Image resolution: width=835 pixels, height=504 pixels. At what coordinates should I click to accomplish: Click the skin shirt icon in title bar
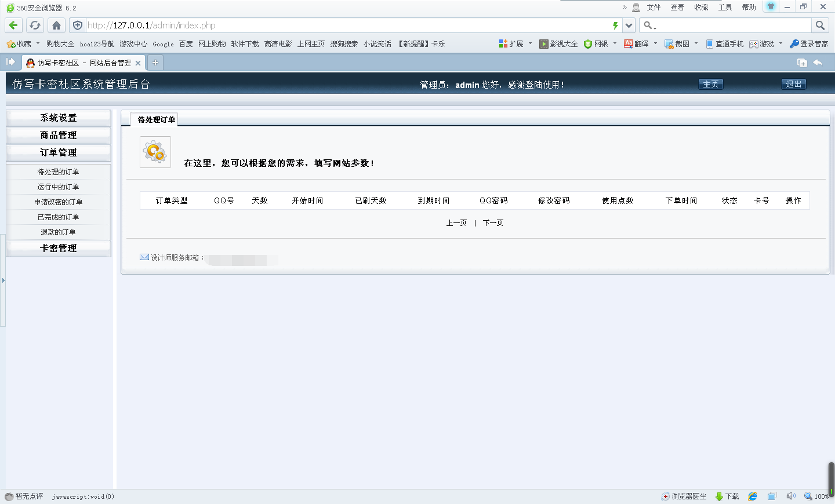771,6
